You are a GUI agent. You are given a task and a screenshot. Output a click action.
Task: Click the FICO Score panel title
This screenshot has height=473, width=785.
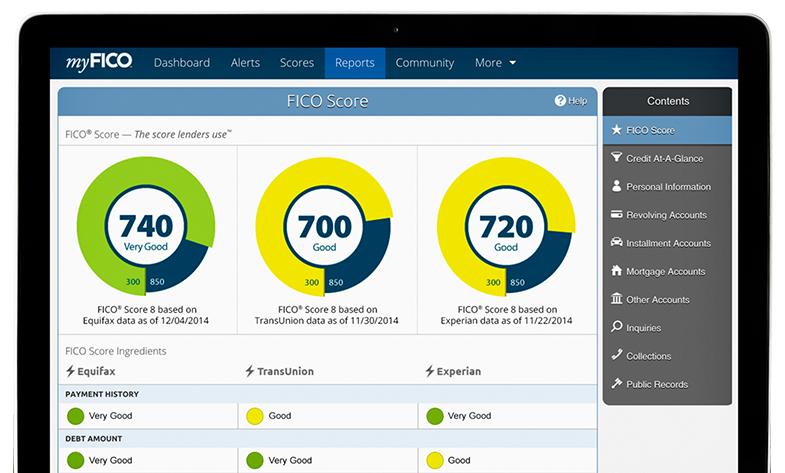coord(327,101)
